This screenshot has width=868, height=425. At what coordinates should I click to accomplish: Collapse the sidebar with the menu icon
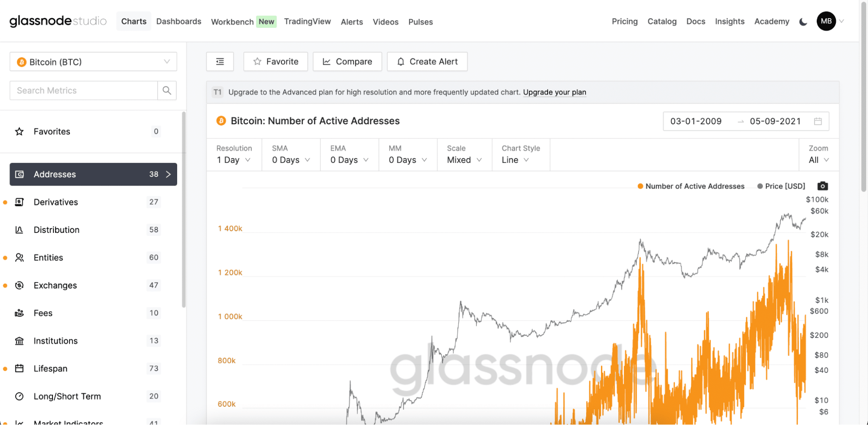tap(220, 62)
